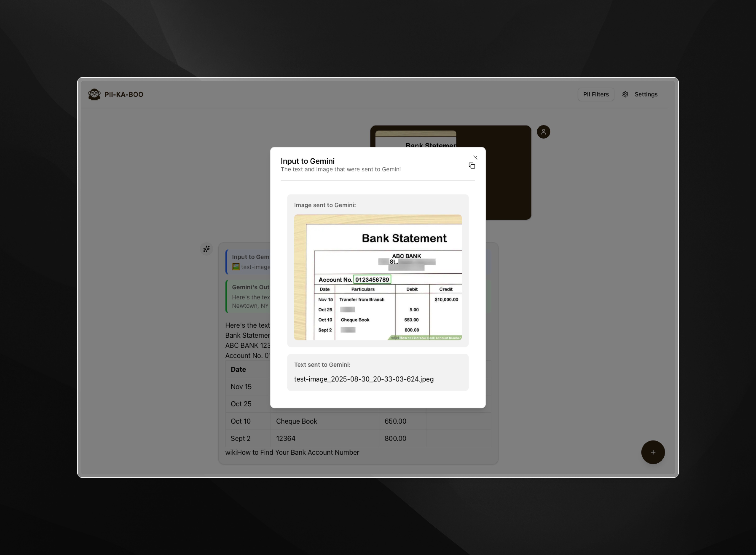Open Settings from the header text
The width and height of the screenshot is (756, 555).
[646, 94]
